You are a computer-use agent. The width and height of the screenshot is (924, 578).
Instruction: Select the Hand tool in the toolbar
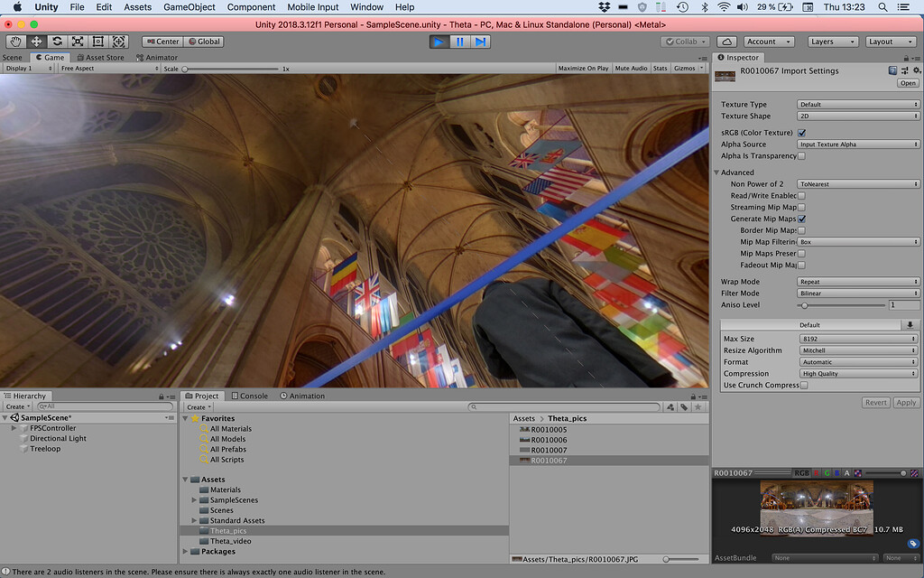14,40
